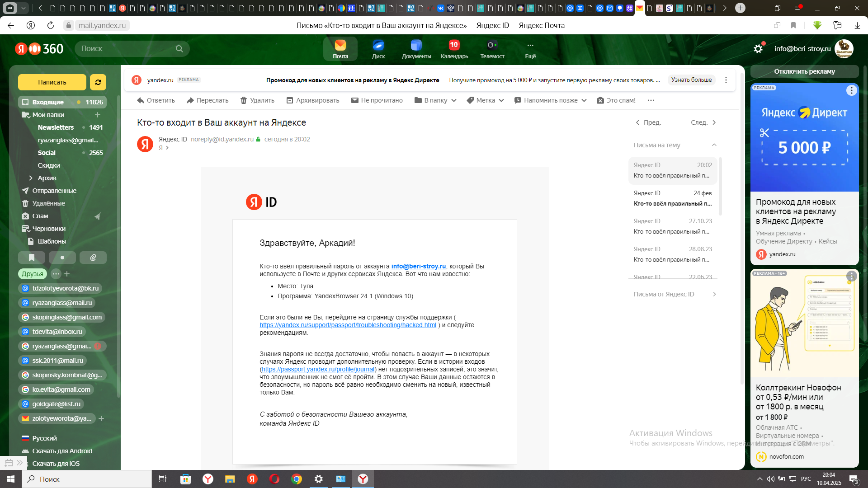Open Календарь showing date 10
Screen dimensions: 868x488
pos(454,49)
